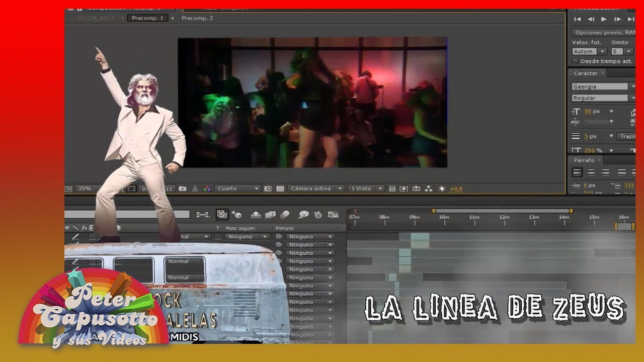
Task: Click the 12m mark on time ruler
Action: pos(504,217)
